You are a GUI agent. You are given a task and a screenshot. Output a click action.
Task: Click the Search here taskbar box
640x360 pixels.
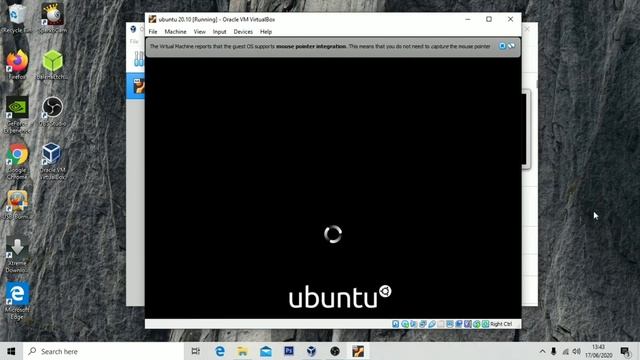103,351
